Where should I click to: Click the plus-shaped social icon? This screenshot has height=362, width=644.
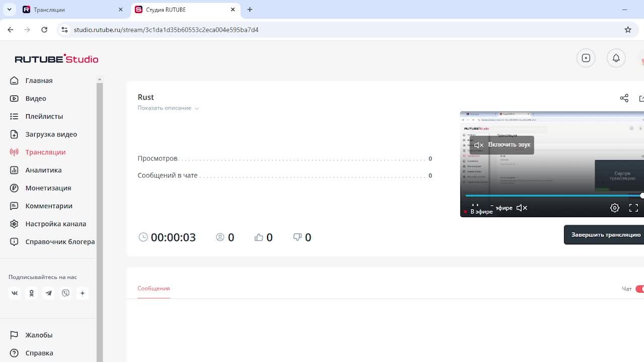pos(83,293)
